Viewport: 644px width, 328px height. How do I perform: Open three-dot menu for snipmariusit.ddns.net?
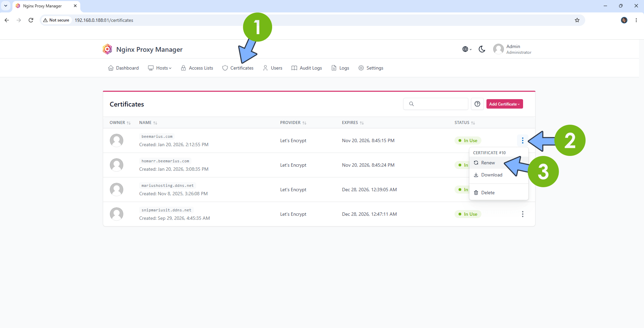tap(522, 214)
